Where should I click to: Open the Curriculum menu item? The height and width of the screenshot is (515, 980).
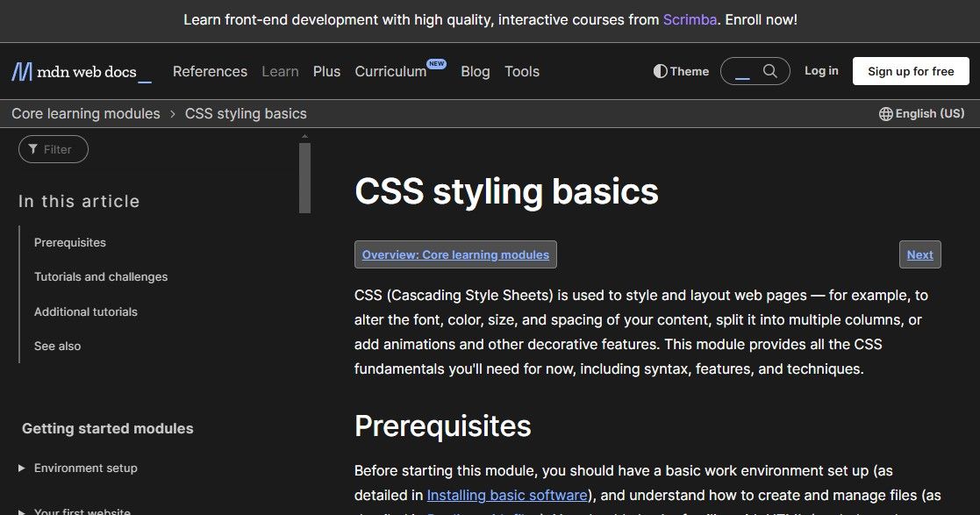(390, 72)
